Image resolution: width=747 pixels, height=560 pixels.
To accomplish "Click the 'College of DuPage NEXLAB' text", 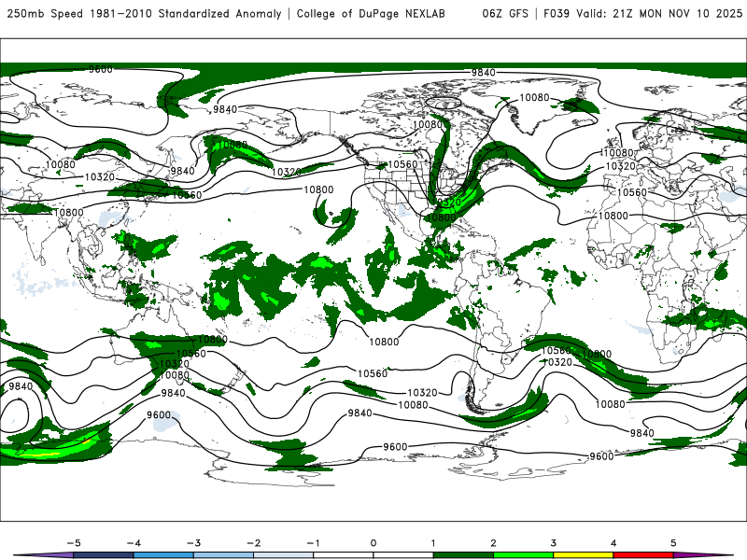I will click(x=371, y=13).
